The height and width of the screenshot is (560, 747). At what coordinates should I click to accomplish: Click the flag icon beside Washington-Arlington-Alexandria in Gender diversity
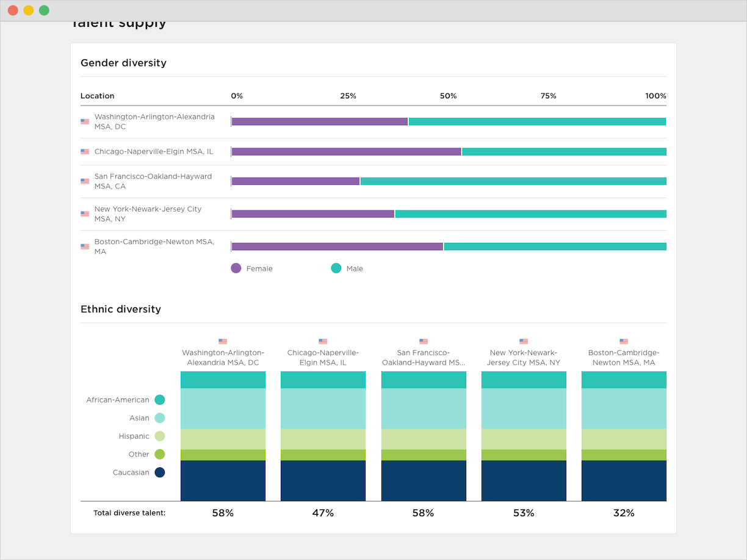[x=85, y=121]
